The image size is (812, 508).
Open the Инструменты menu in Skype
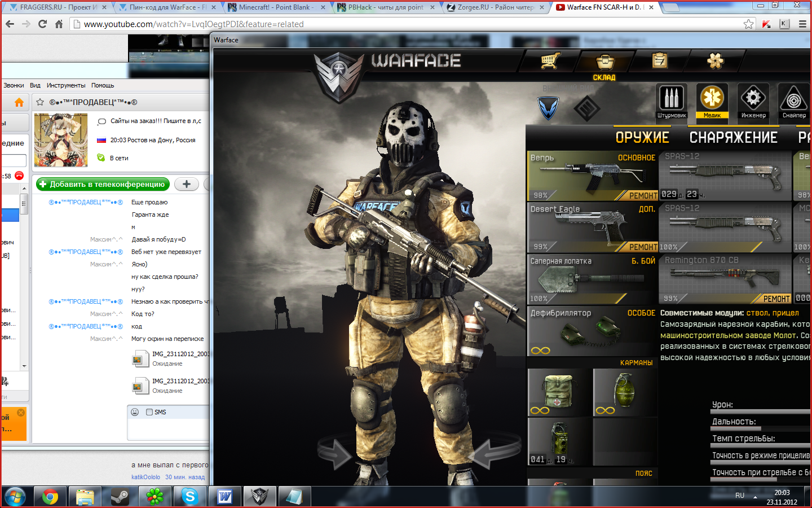point(66,85)
